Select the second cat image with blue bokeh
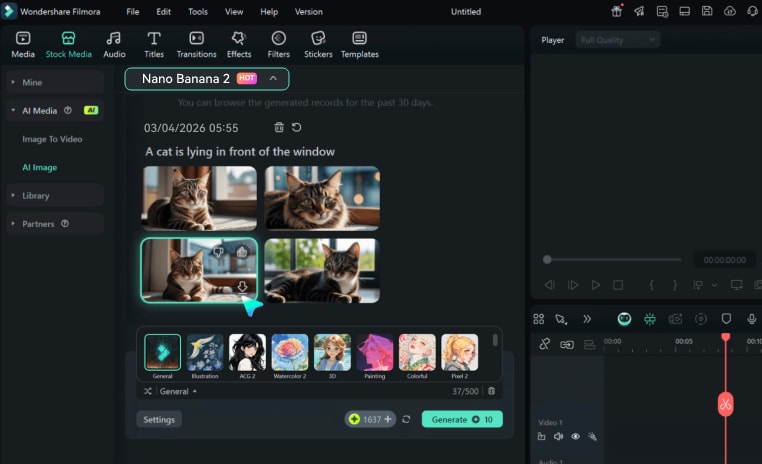Screen dimensions: 762x464 click(322, 198)
